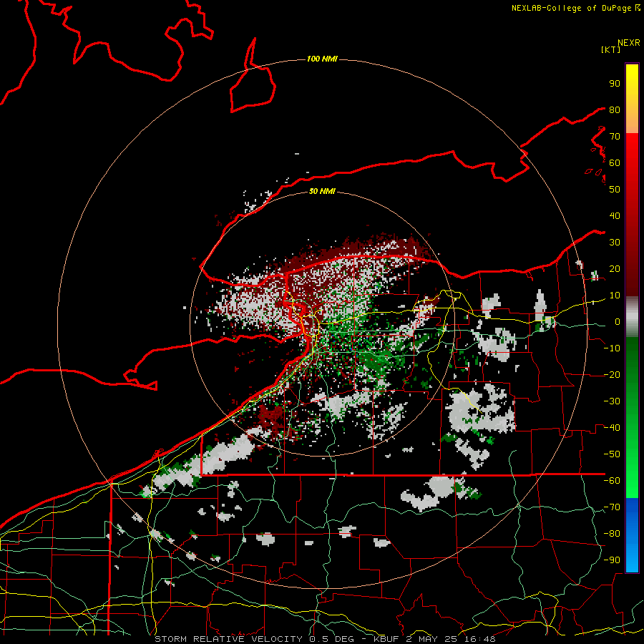This screenshot has width=644, height=644.
Task: Click the gray zero-velocity segment of the color bar
Action: [632, 318]
